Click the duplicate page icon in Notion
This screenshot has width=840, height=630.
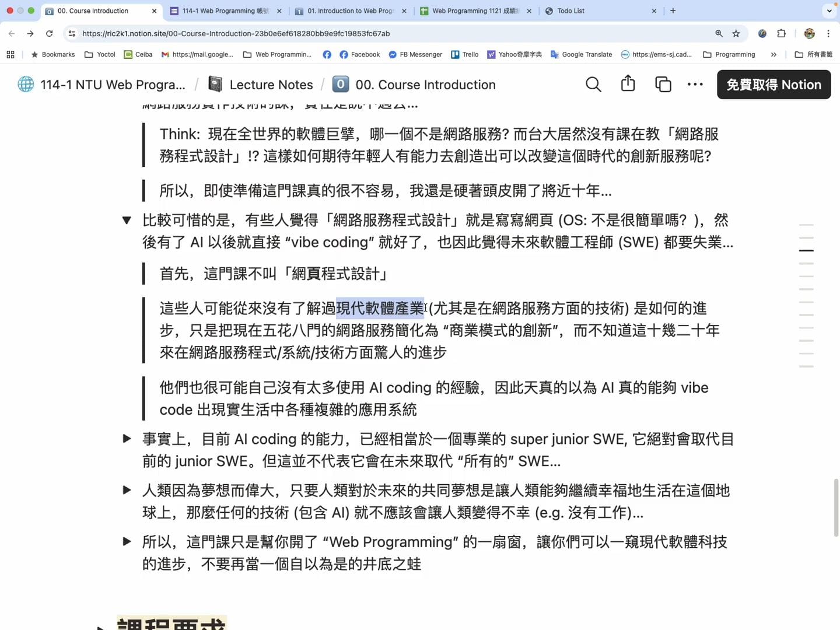pos(663,84)
